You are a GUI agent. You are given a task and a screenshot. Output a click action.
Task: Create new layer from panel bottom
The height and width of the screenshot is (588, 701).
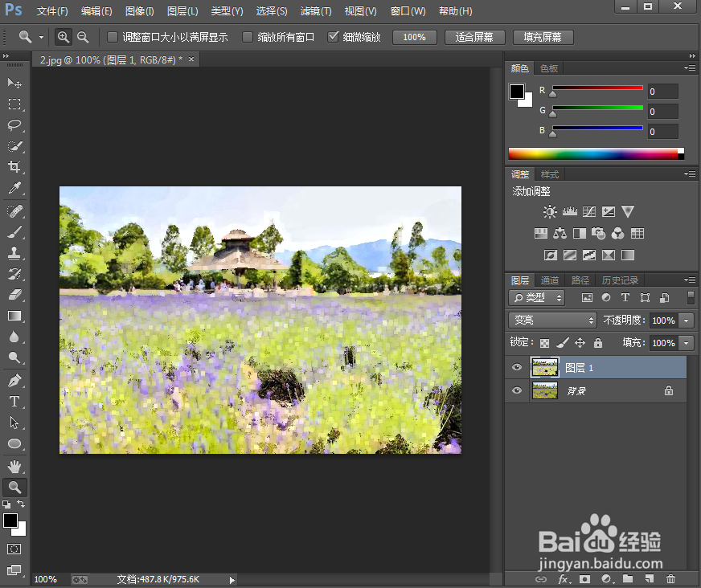pyautogui.click(x=650, y=579)
